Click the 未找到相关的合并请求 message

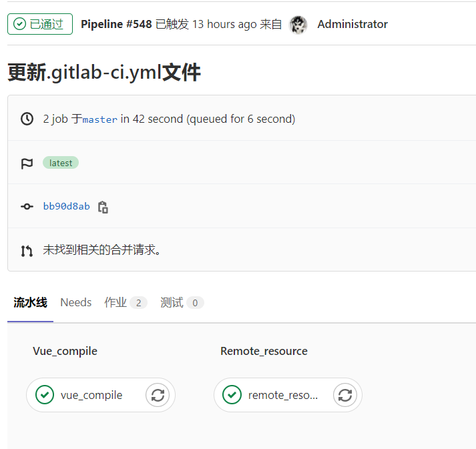pos(102,250)
